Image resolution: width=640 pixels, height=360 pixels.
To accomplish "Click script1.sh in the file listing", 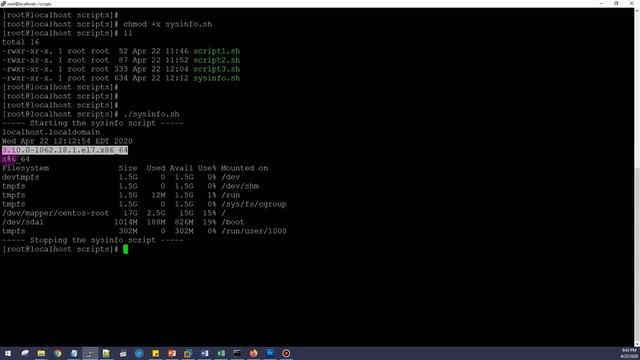I will 216,51.
